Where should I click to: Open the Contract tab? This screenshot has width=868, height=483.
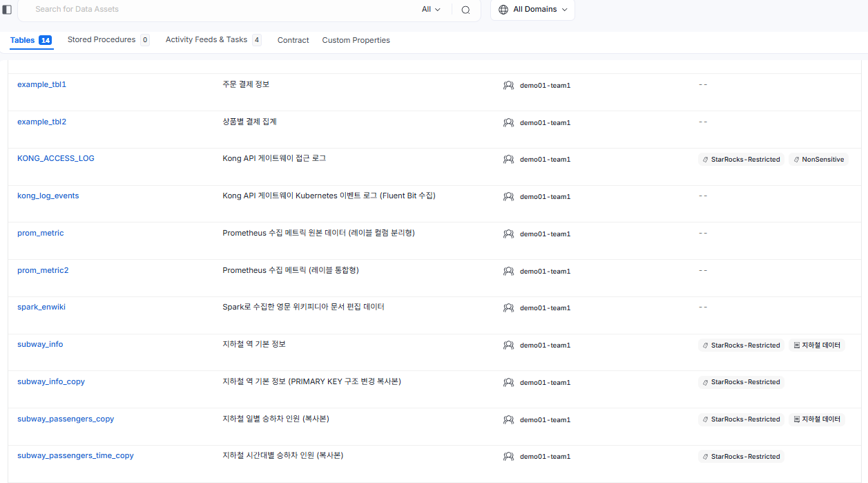(293, 40)
